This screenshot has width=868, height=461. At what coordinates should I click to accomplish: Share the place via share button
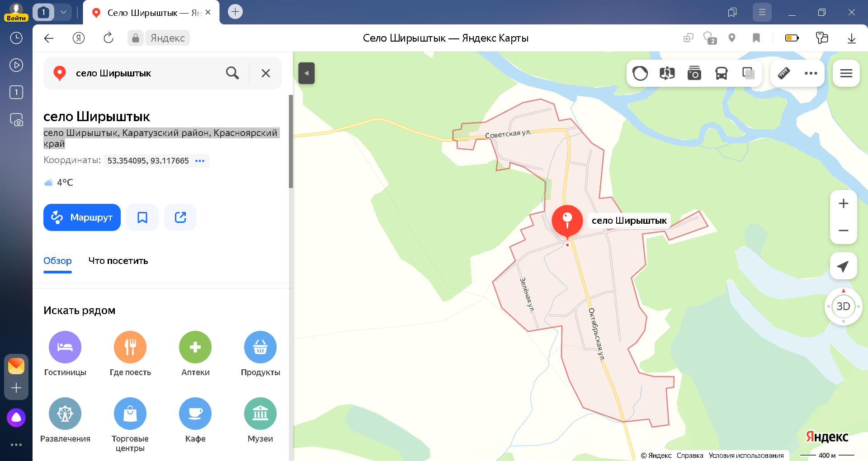tap(180, 217)
